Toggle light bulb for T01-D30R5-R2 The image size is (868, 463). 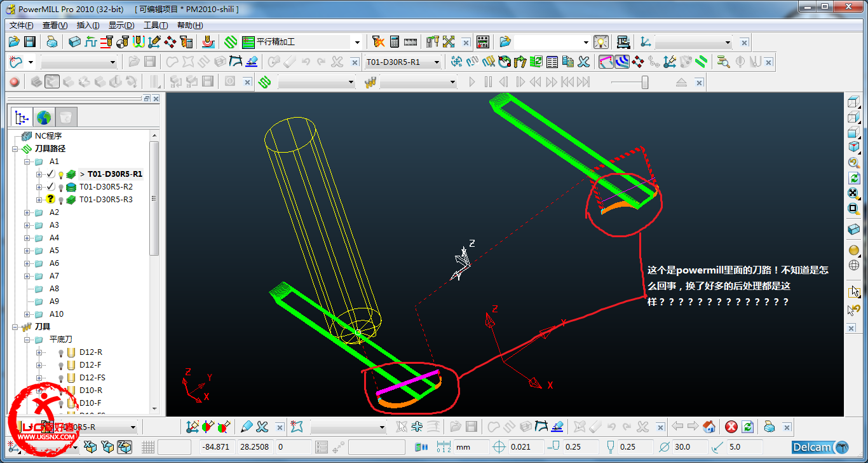(61, 187)
